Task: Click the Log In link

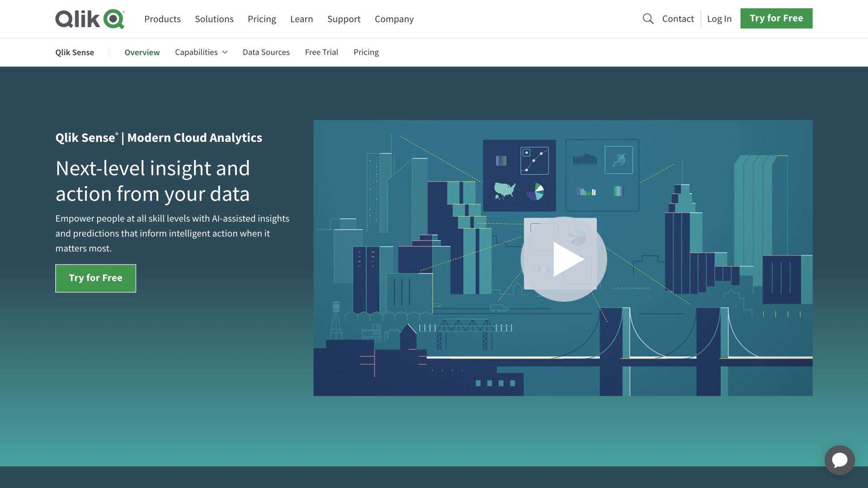Action: click(719, 19)
